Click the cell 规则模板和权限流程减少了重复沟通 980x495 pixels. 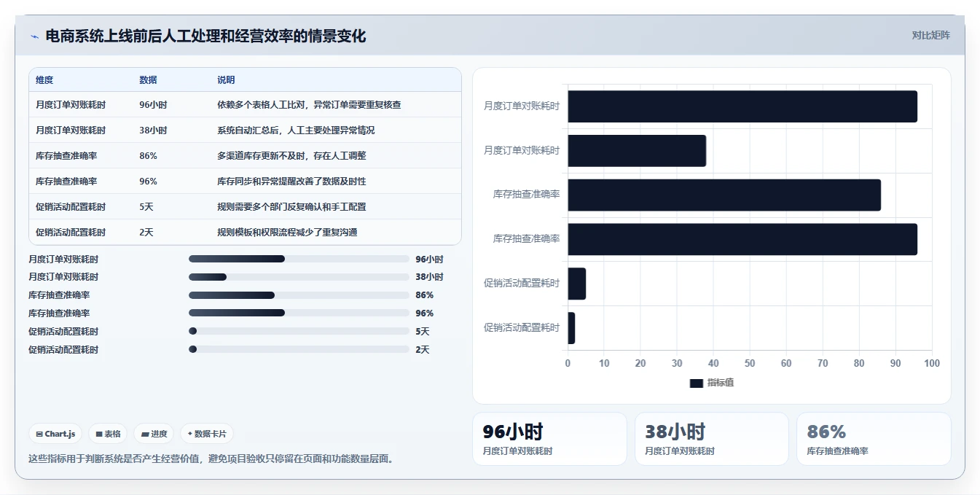click(x=287, y=233)
